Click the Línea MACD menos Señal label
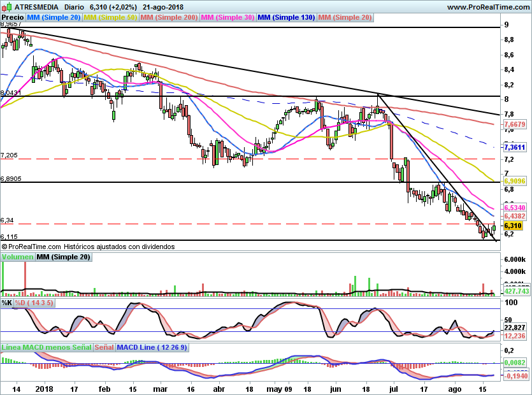 pyautogui.click(x=46, y=348)
